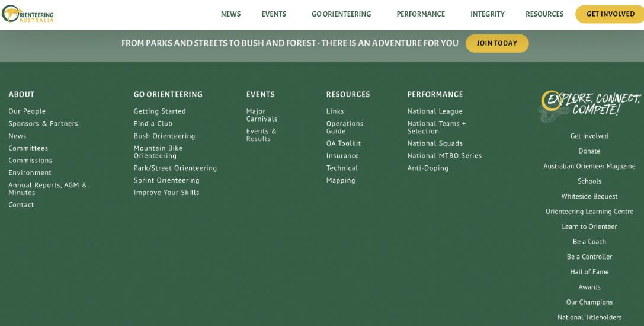Image resolution: width=644 pixels, height=326 pixels.
Task: Open the National League link
Action: (435, 111)
